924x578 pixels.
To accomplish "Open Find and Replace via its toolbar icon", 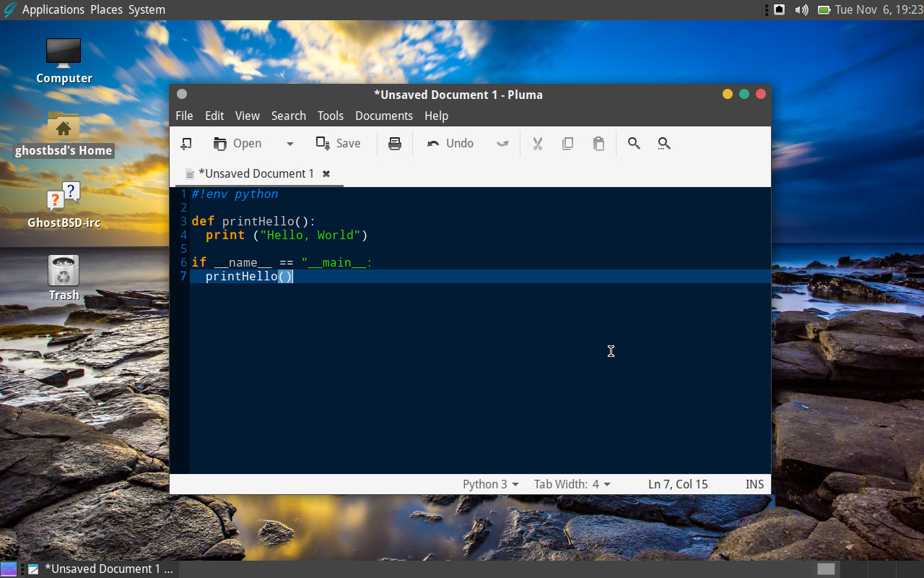I will (x=664, y=143).
